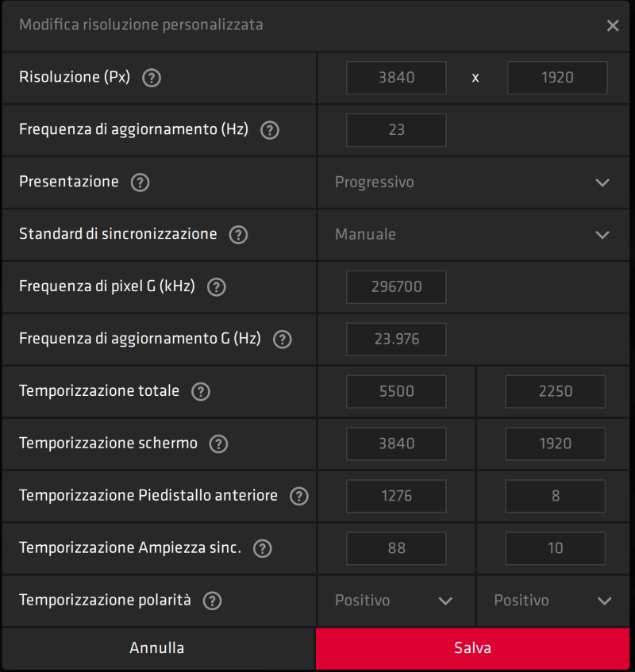Expand the first Positivo polarity dropdown
This screenshot has width=635, height=672.
point(396,601)
